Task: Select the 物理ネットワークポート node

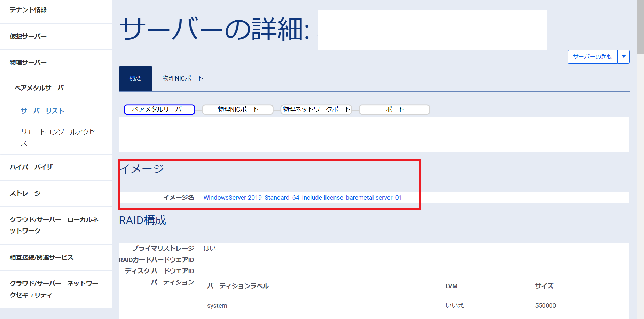Action: (316, 109)
